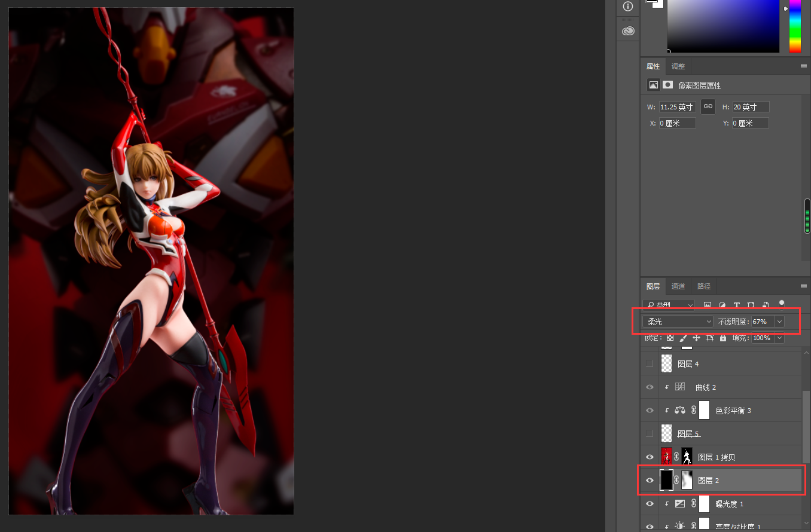Show the hidden 图层 4 layer

650,363
